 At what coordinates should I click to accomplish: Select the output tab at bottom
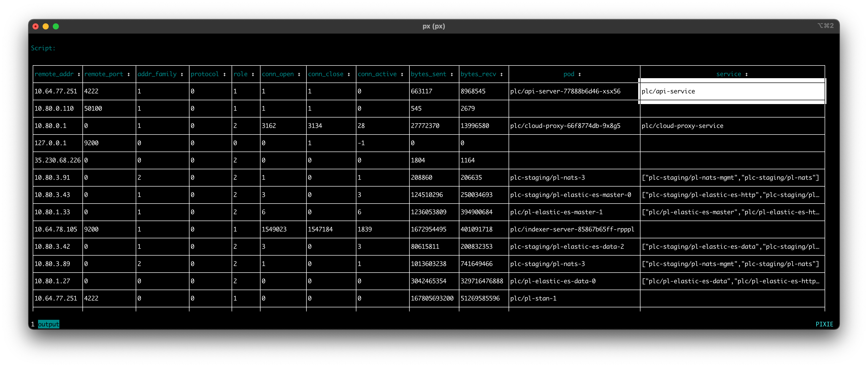48,324
